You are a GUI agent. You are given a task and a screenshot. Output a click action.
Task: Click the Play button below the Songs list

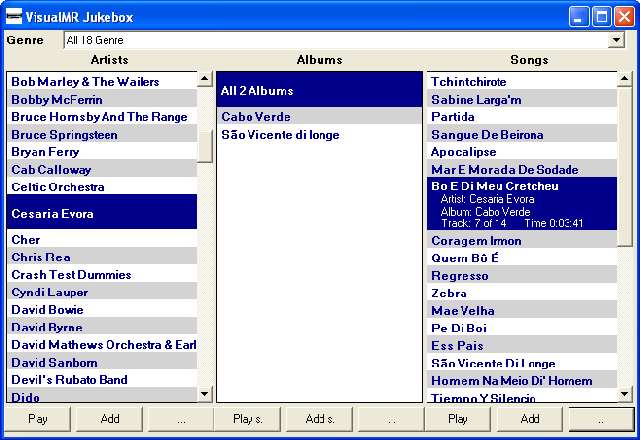[x=458, y=419]
